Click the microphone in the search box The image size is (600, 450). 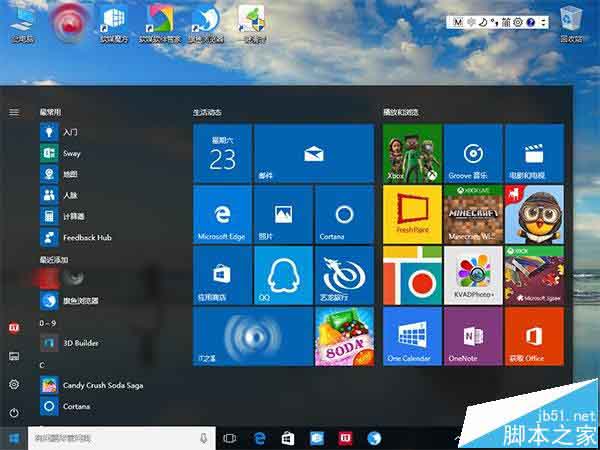(x=204, y=438)
